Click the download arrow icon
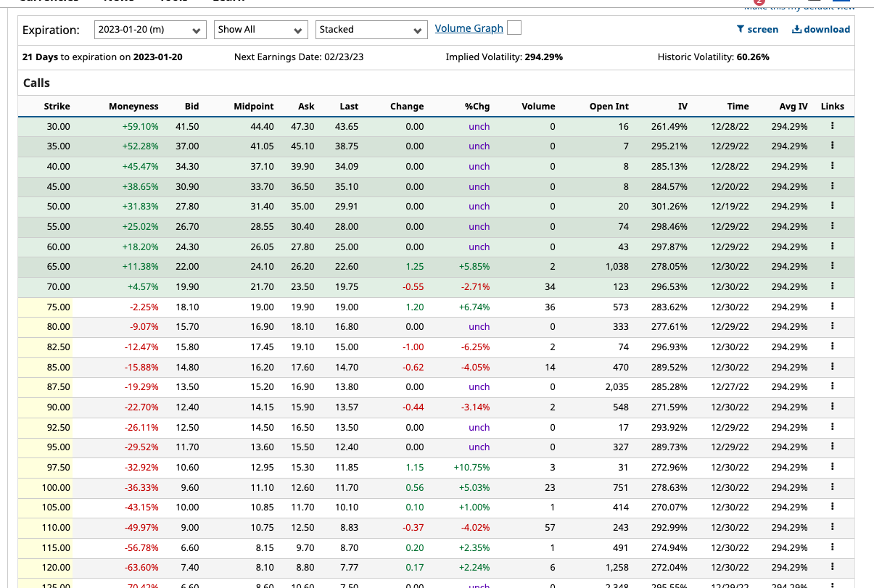This screenshot has width=874, height=588. tap(796, 30)
